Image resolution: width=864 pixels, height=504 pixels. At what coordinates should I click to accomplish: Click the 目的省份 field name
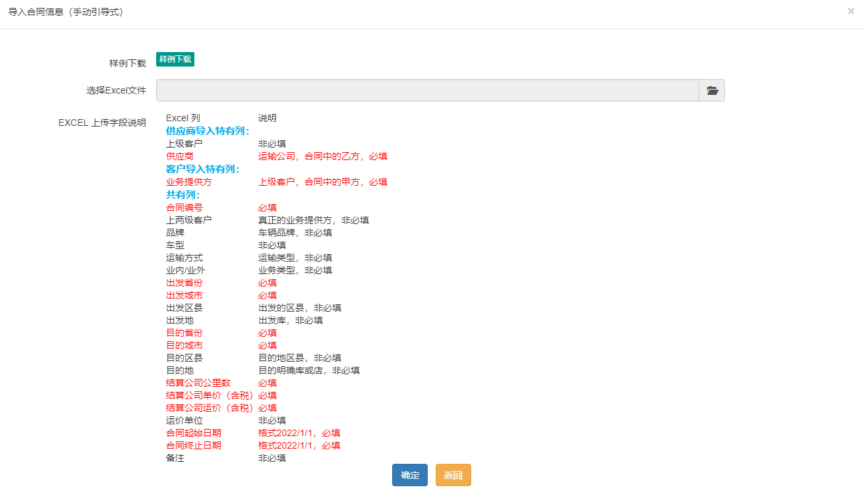tap(185, 333)
